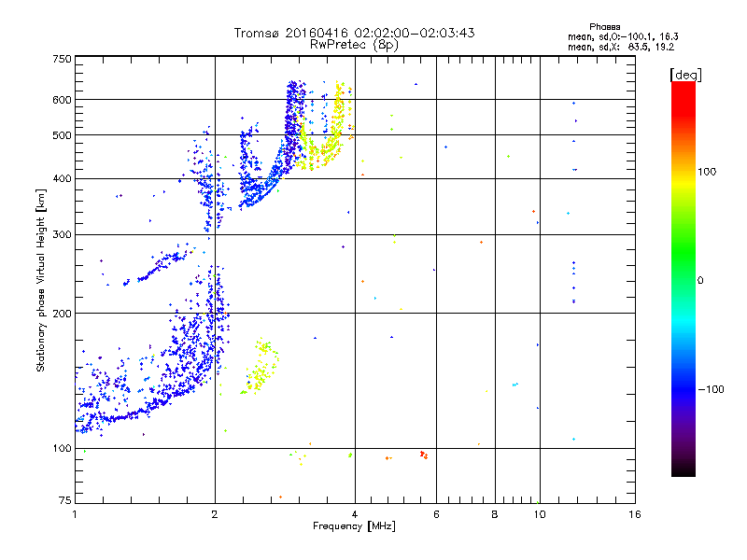This screenshot has width=747, height=560.
Task: Click the x-axis tick label '4'
Action: [355, 514]
